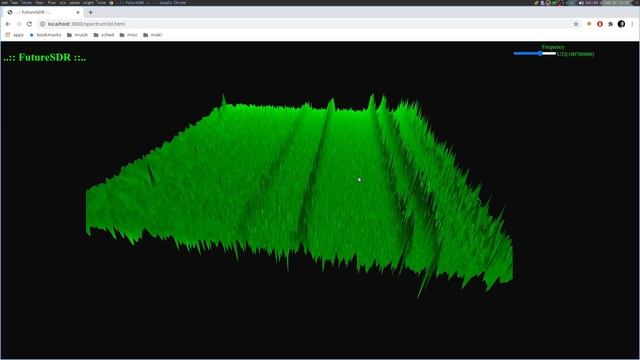640x360 pixels.
Task: Click the date and time in system bar
Action: click(x=616, y=2)
